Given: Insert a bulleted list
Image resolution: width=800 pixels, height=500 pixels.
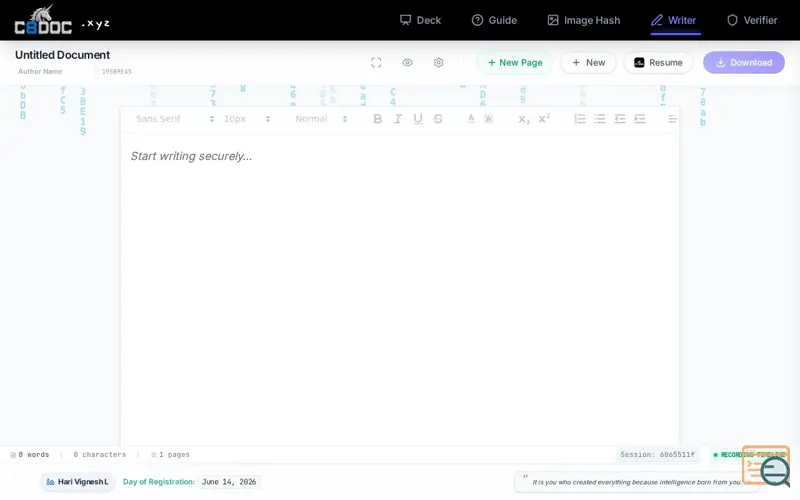Looking at the screenshot, I should tap(599, 119).
